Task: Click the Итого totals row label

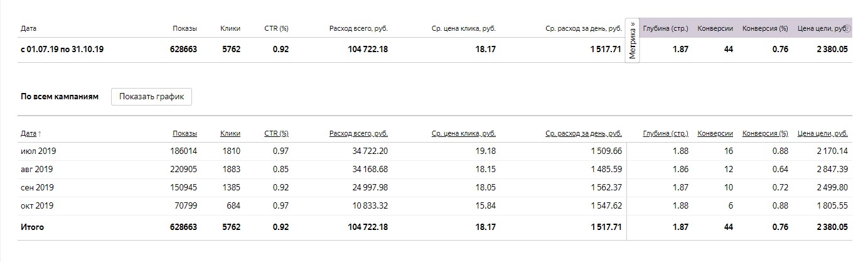Action: coord(32,227)
